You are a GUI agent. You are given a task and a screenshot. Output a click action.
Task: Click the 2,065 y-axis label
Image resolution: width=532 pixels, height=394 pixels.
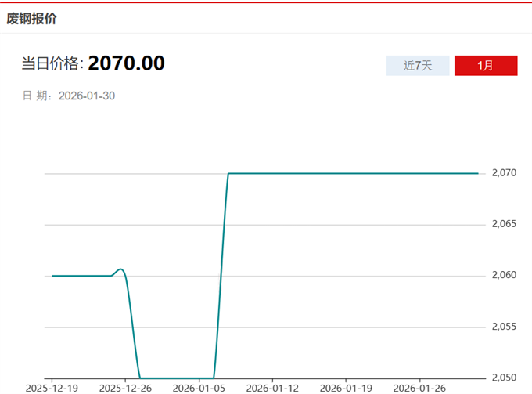(505, 224)
